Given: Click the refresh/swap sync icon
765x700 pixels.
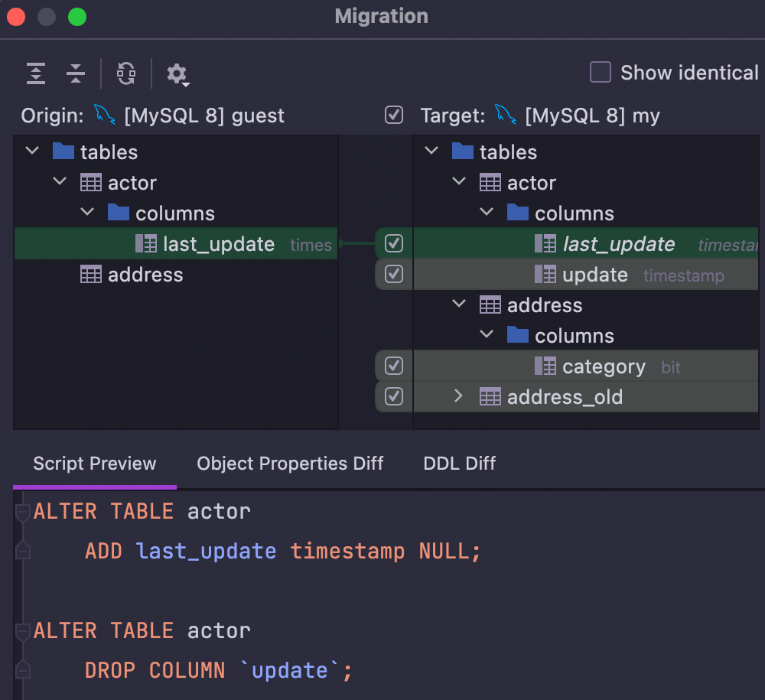Looking at the screenshot, I should 126,73.
